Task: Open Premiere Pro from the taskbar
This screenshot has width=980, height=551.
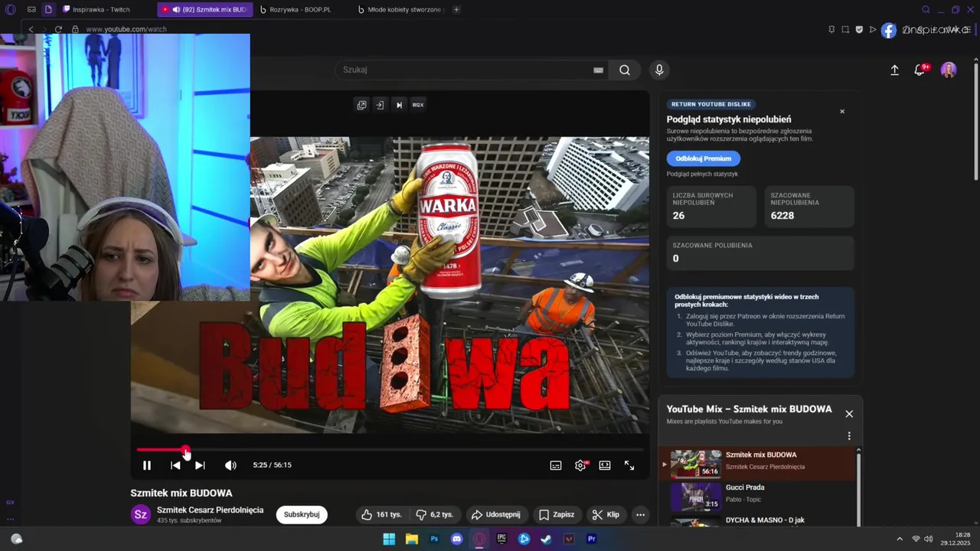Action: [591, 539]
